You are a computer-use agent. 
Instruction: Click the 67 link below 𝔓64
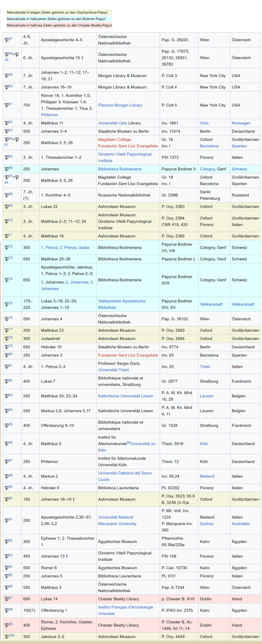[x=6, y=145]
